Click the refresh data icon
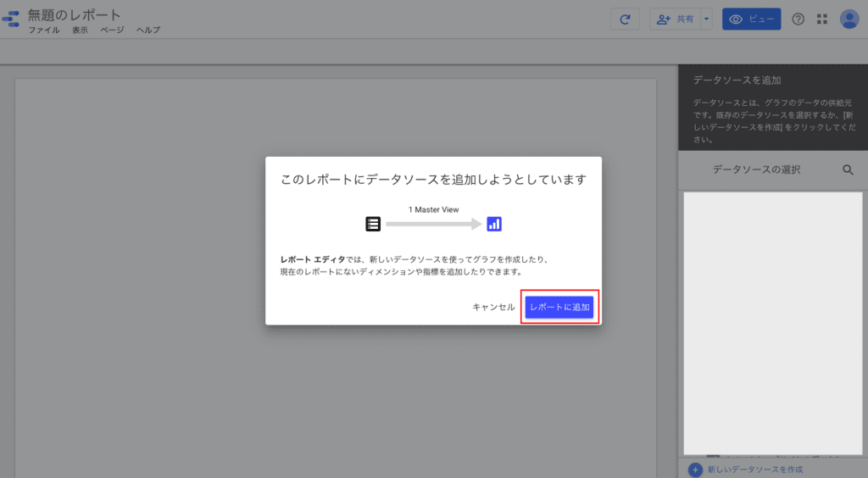The height and width of the screenshot is (478, 868). click(625, 19)
